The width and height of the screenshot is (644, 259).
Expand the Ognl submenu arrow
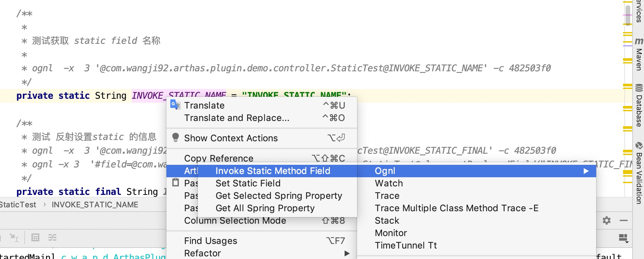point(586,171)
